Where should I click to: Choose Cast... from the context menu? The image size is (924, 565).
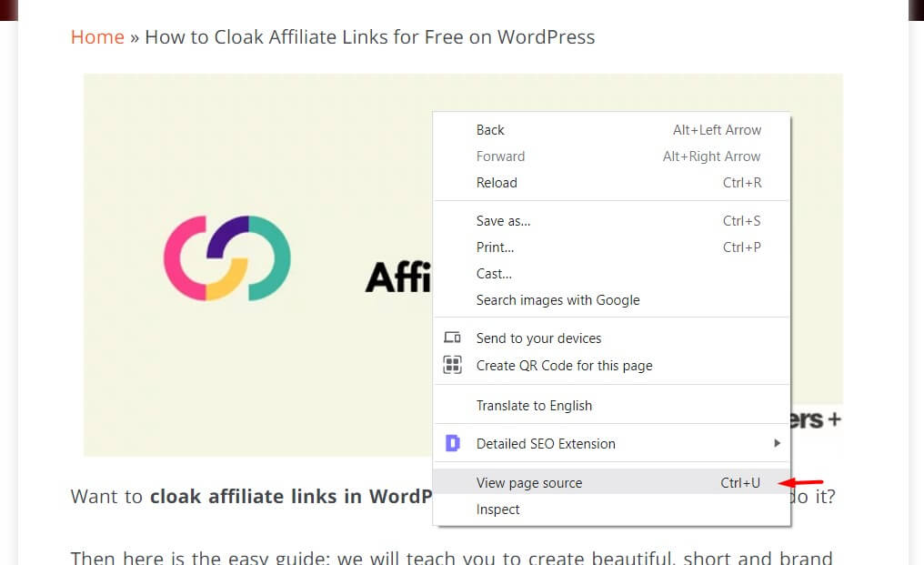612,274
